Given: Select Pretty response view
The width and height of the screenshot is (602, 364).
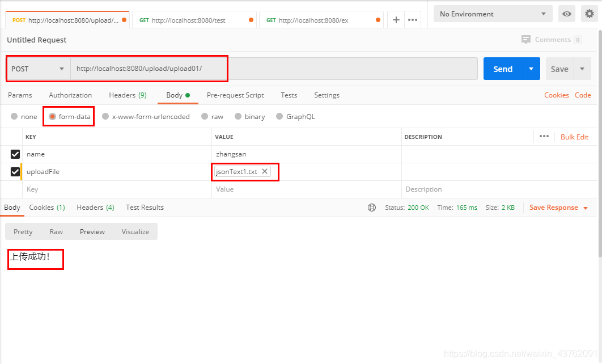Looking at the screenshot, I should tap(23, 231).
